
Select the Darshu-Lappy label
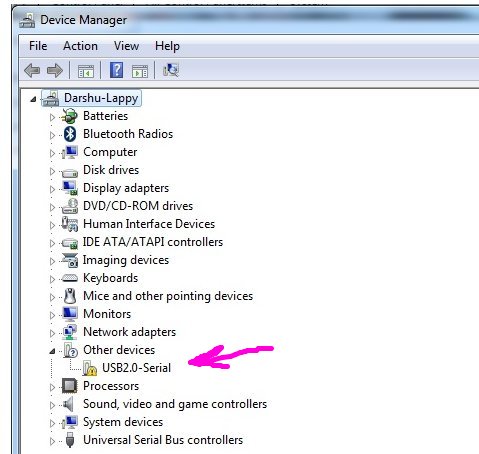pyautogui.click(x=101, y=98)
